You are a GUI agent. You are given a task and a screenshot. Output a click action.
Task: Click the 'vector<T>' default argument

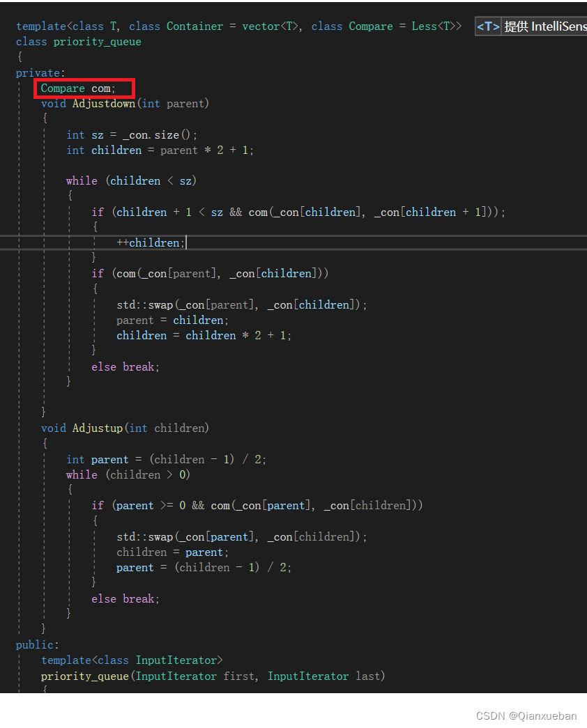pyautogui.click(x=271, y=26)
